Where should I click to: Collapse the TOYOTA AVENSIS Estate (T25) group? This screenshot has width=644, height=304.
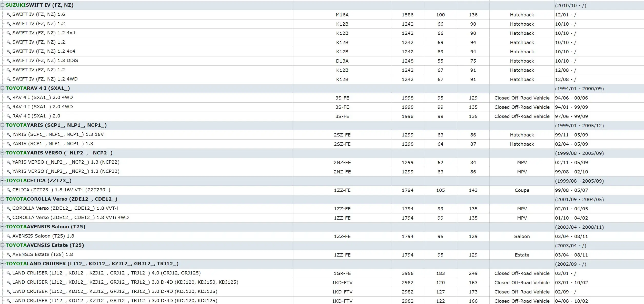[x=2, y=245]
